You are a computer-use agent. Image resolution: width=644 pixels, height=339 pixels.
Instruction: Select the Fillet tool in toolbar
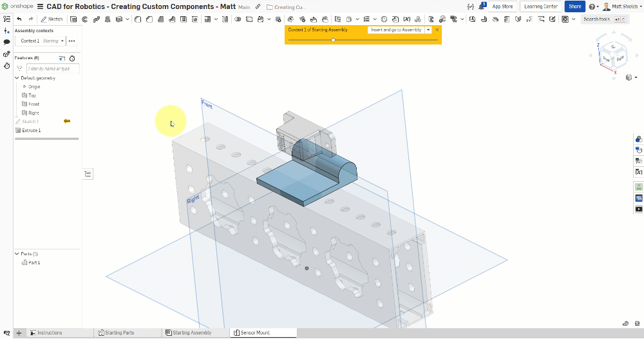tap(138, 19)
